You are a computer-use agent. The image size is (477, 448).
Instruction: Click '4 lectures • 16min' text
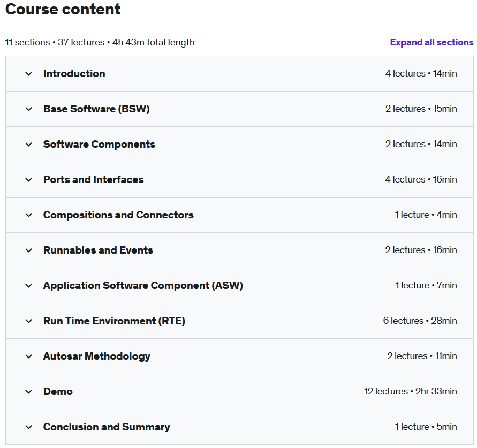(x=421, y=179)
